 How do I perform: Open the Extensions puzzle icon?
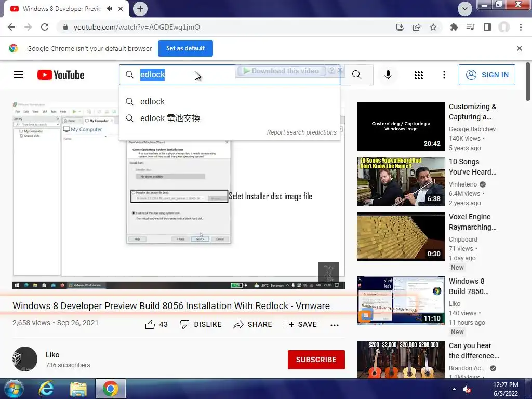coord(454,27)
